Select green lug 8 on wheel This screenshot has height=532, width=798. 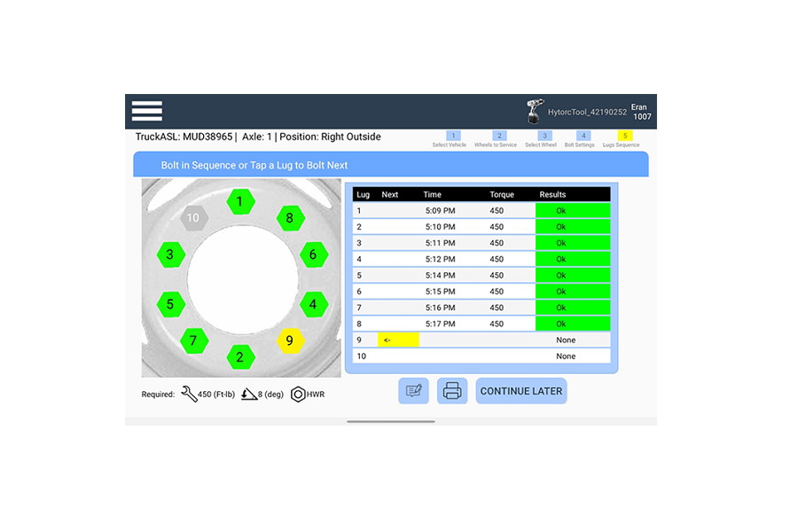point(289,218)
